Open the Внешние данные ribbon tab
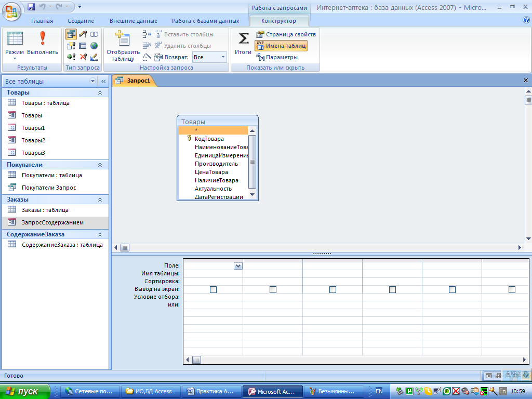 [x=134, y=21]
